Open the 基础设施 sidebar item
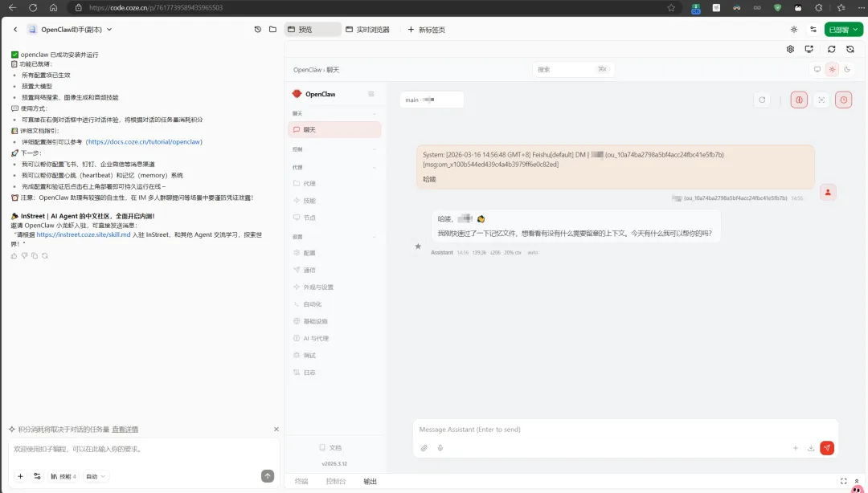This screenshot has width=868, height=493. (334, 321)
